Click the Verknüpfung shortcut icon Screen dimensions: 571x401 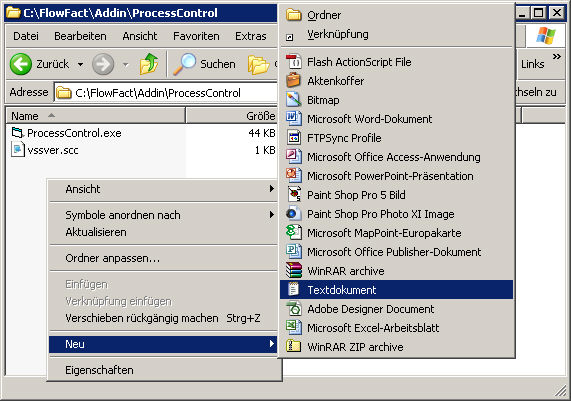coord(290,37)
